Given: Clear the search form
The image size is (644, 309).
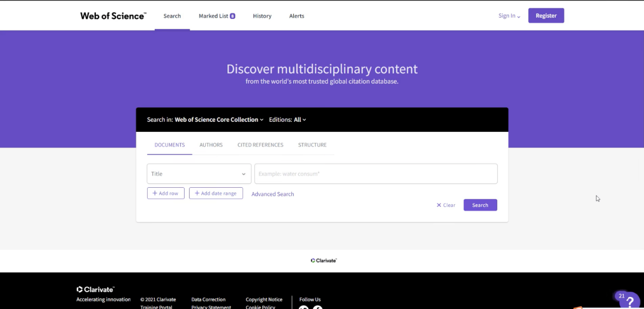Looking at the screenshot, I should (x=446, y=205).
